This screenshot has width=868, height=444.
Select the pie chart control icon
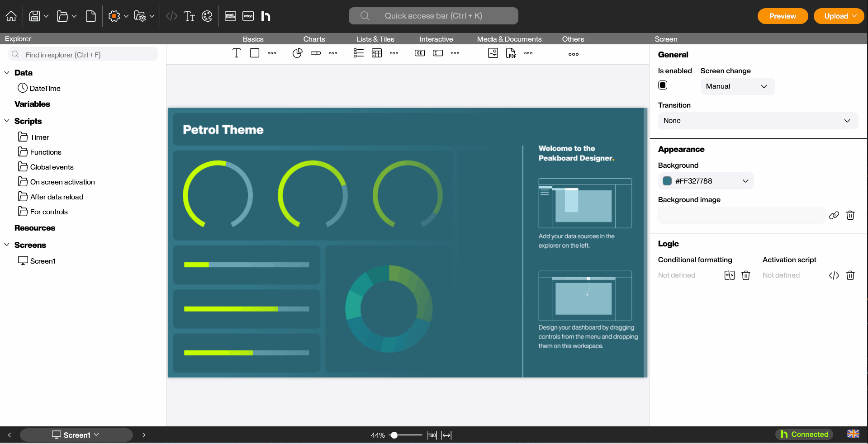[297, 53]
